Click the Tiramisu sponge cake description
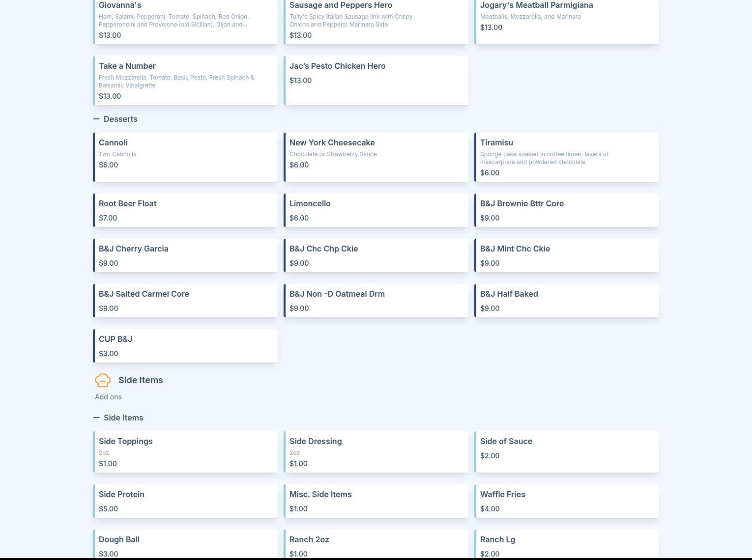The height and width of the screenshot is (560, 752). pos(545,158)
